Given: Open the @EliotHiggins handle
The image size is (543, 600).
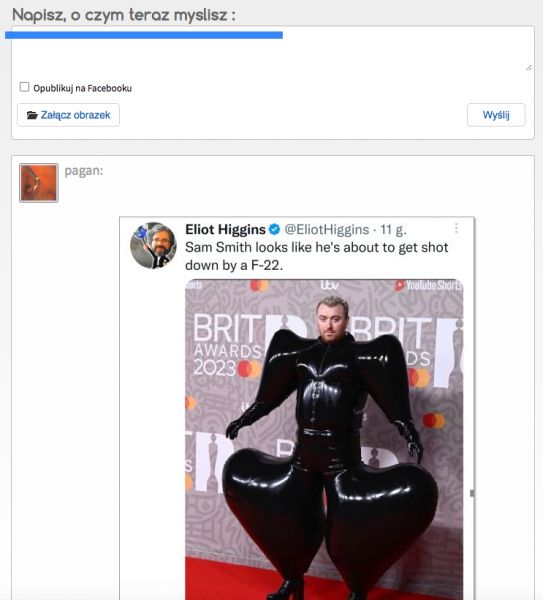Looking at the screenshot, I should (327, 230).
